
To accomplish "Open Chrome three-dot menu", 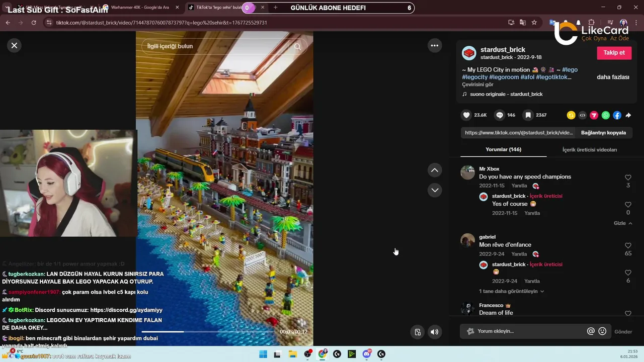I will tap(636, 23).
